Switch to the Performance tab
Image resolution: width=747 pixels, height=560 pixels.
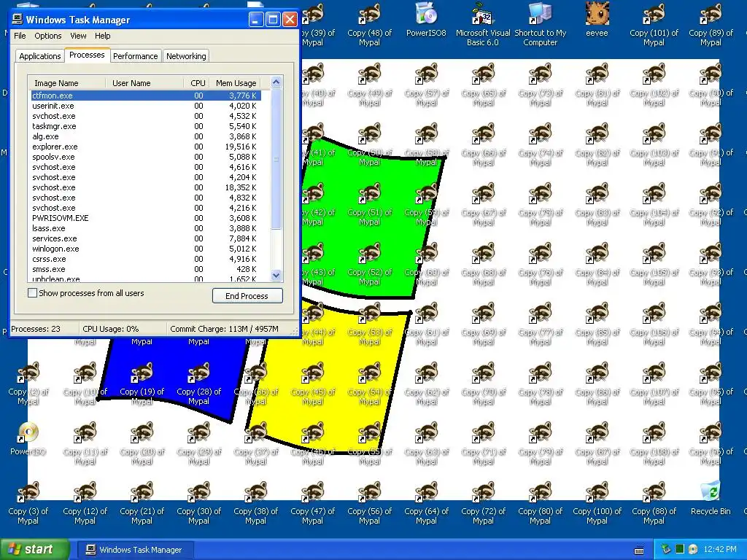[135, 55]
